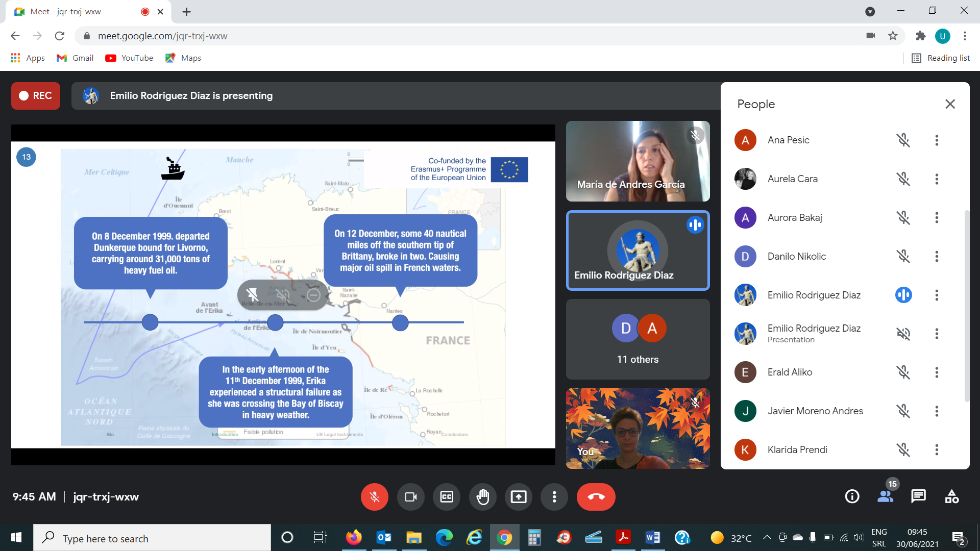Open the Gmail bookmark
980x551 pixels.
[x=75, y=58]
